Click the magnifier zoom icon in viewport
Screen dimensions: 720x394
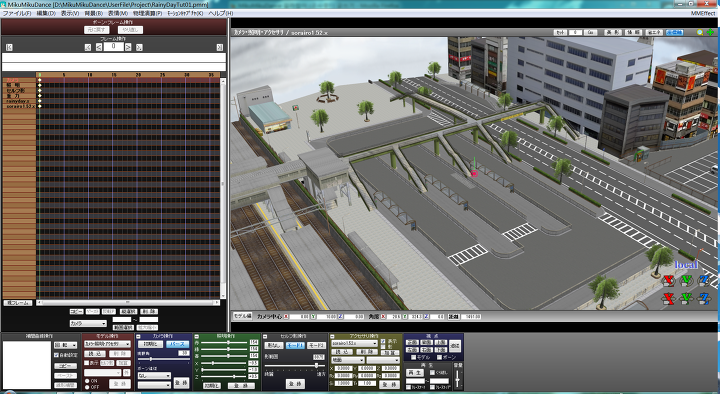(x=700, y=33)
